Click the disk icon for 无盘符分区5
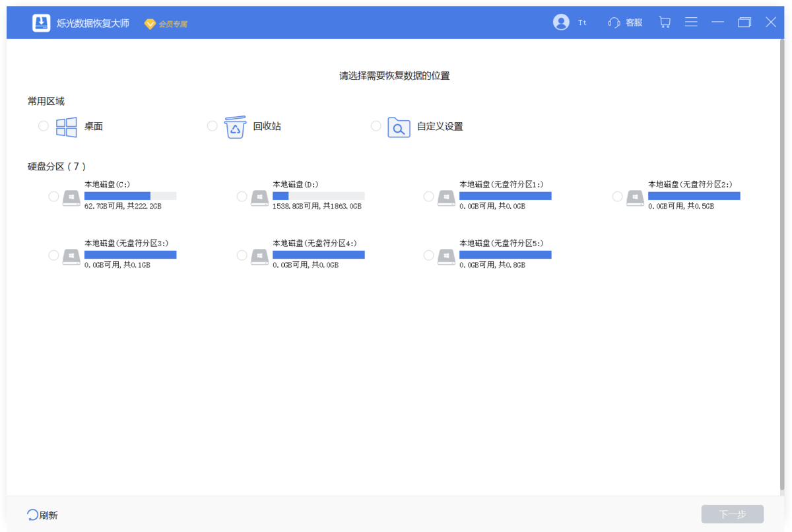The height and width of the screenshot is (532, 792). click(x=446, y=256)
